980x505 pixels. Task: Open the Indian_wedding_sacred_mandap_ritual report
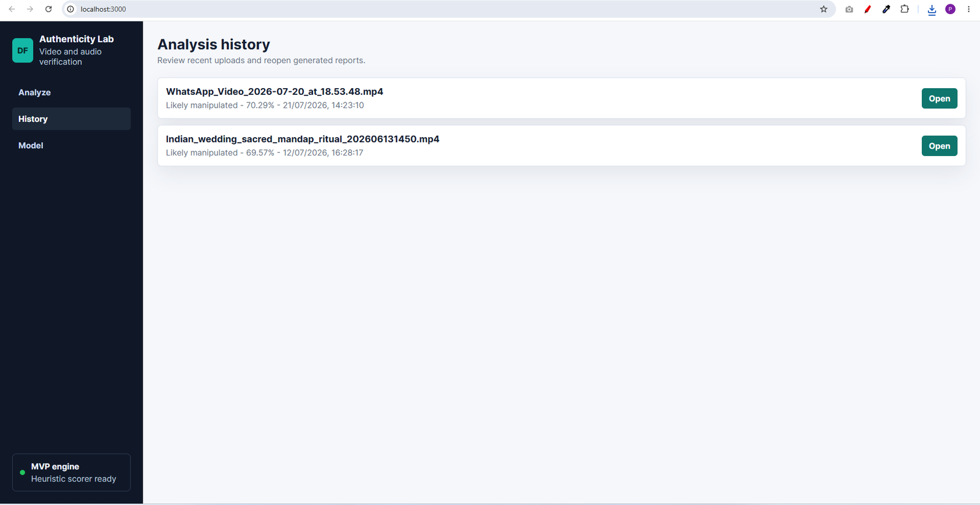point(939,146)
